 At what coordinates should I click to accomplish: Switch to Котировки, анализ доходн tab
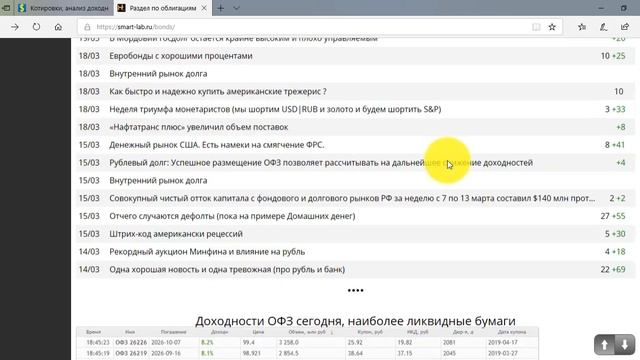pyautogui.click(x=64, y=8)
